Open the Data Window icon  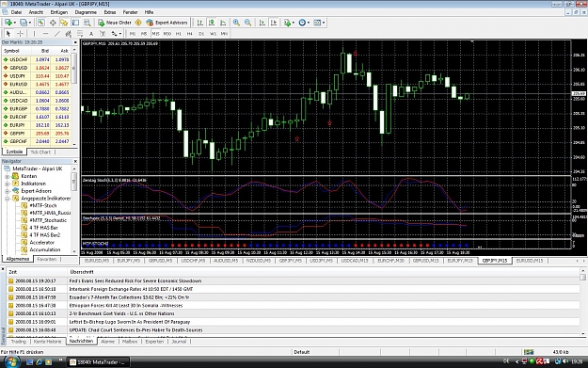[x=53, y=23]
